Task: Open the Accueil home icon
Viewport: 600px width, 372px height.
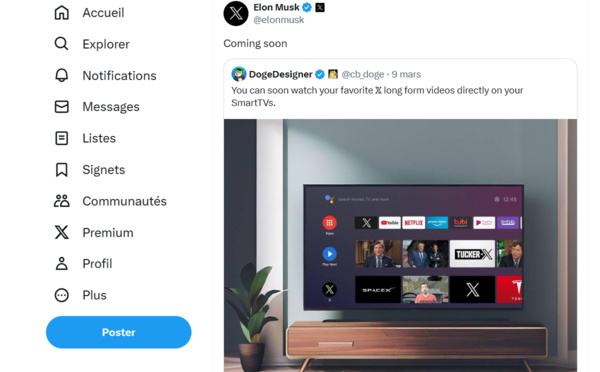Action: 62,13
